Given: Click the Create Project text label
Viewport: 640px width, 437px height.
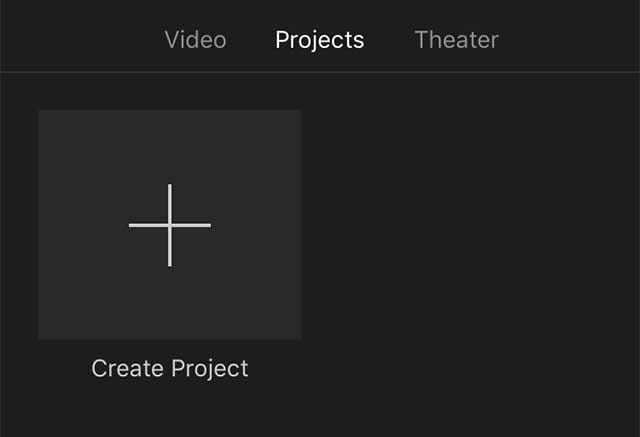Looking at the screenshot, I should (170, 368).
